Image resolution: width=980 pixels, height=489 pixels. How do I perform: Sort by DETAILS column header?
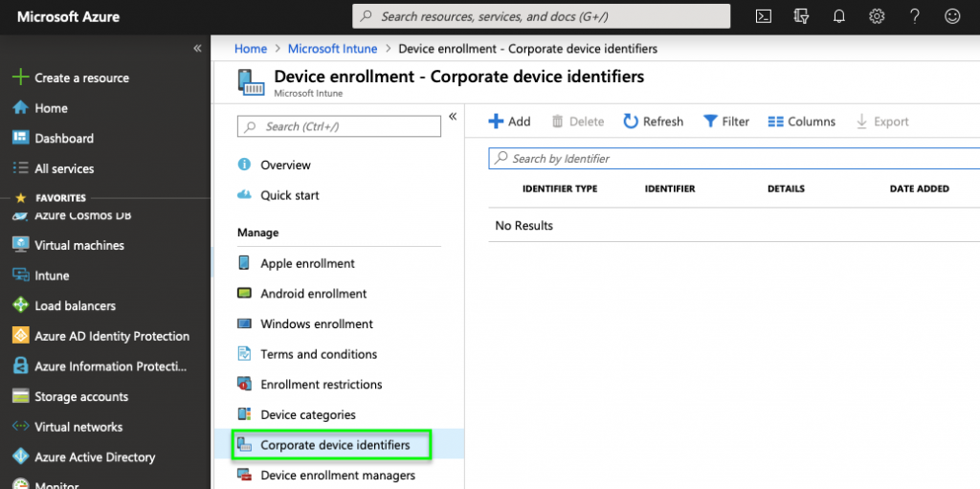pos(787,189)
